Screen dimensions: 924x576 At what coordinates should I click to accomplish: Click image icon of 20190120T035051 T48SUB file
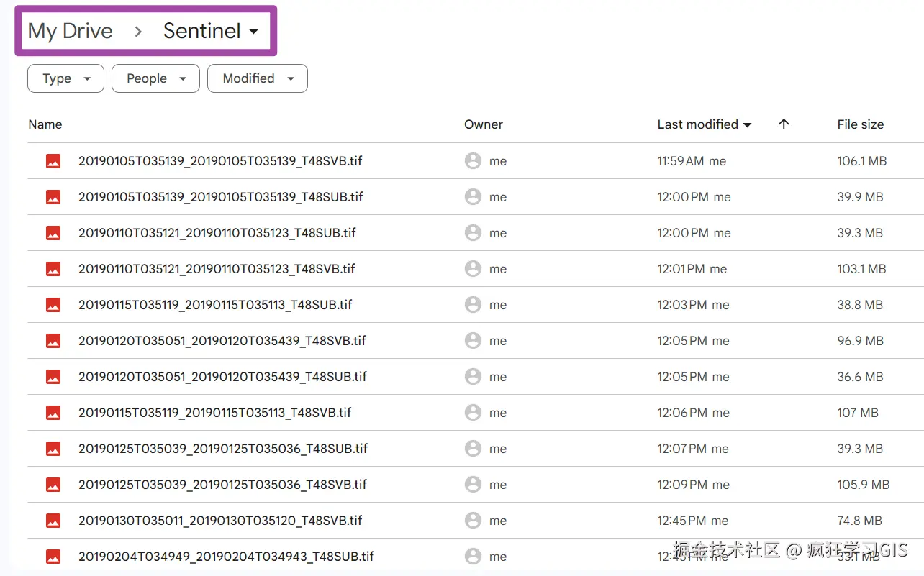[53, 377]
